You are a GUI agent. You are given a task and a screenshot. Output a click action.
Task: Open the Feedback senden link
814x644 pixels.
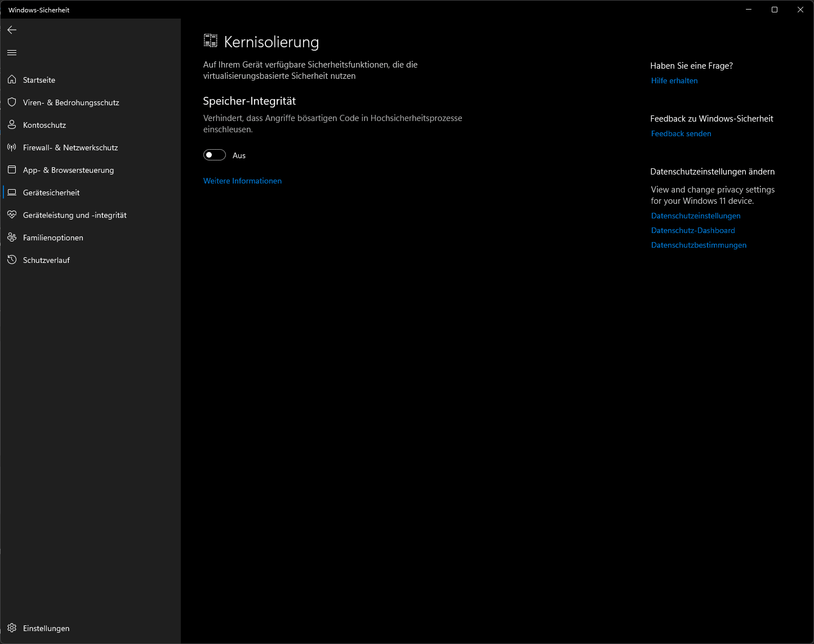tap(681, 133)
